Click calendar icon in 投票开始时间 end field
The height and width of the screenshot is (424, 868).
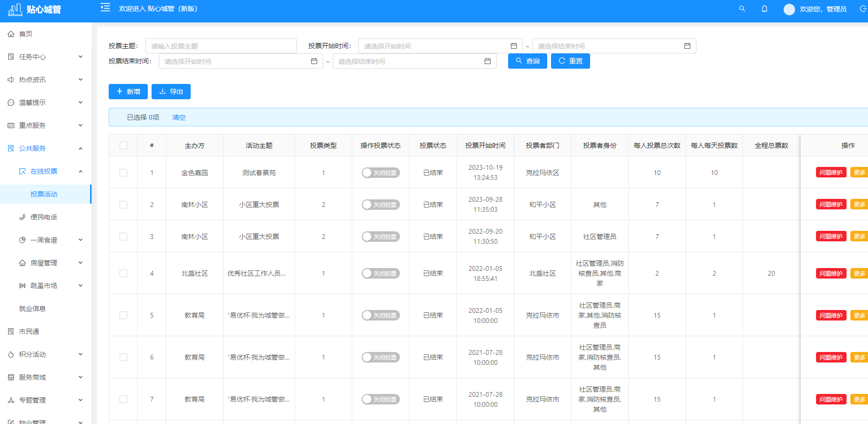click(x=687, y=46)
